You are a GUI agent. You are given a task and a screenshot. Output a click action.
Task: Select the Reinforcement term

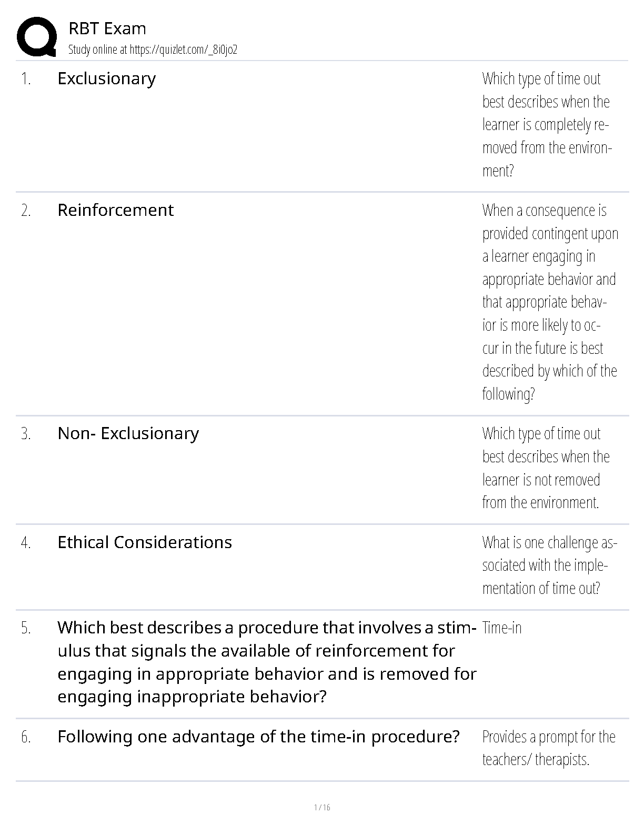click(x=115, y=210)
